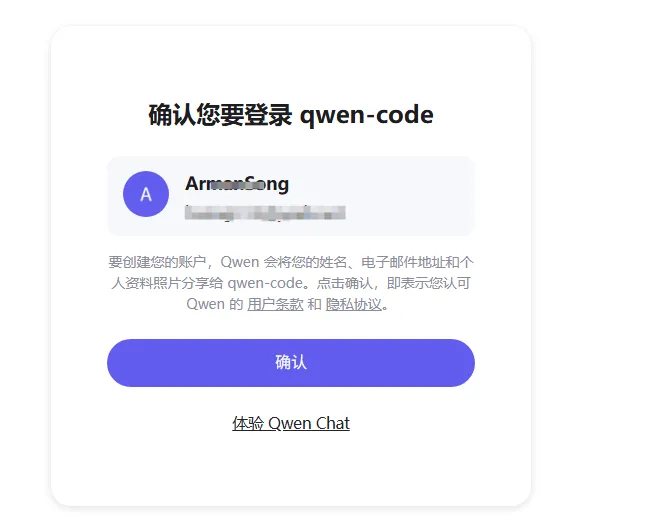The width and height of the screenshot is (646, 523).
Task: Follow the 体验 Qwen Chat link
Action: tap(291, 423)
